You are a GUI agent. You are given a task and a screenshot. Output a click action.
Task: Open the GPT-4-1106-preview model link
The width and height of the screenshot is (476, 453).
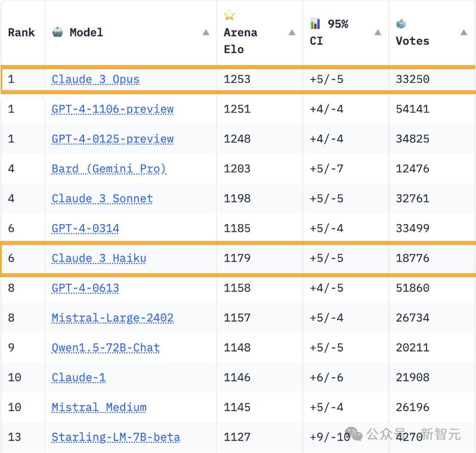113,109
